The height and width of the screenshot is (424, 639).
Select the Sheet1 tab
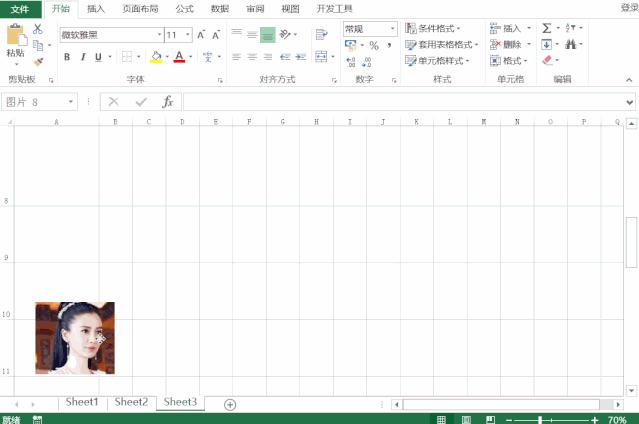coord(82,402)
